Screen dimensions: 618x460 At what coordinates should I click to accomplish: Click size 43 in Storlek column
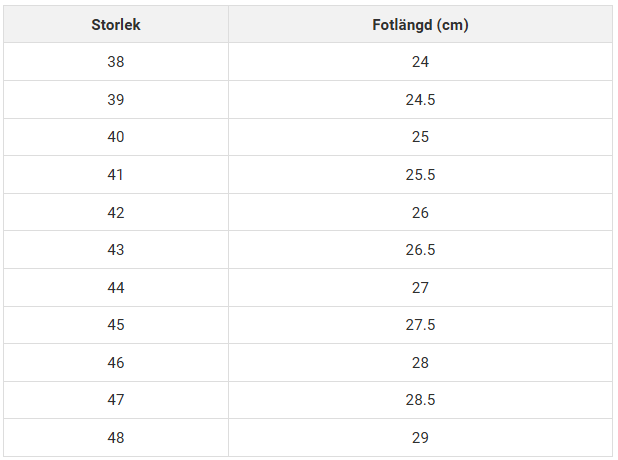coord(116,250)
